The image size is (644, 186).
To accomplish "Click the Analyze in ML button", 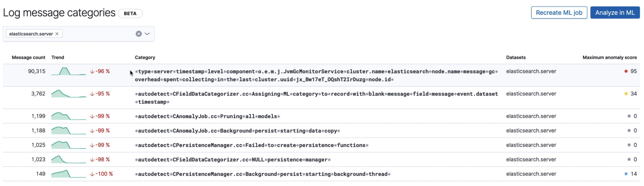I will point(614,13).
